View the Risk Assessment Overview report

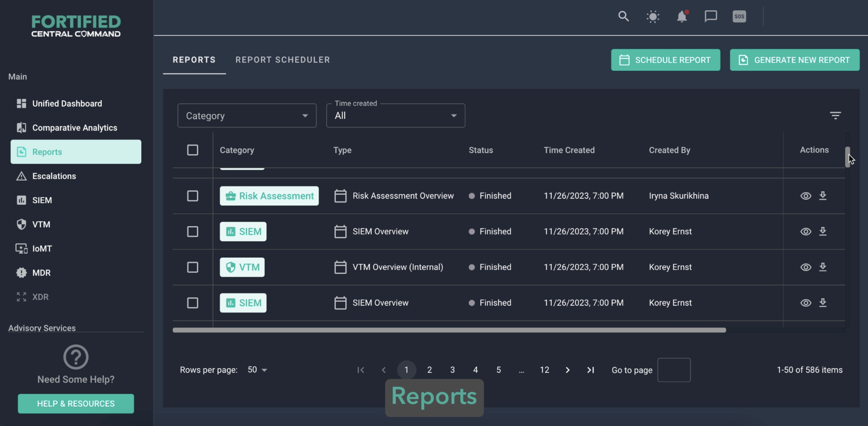click(x=806, y=196)
